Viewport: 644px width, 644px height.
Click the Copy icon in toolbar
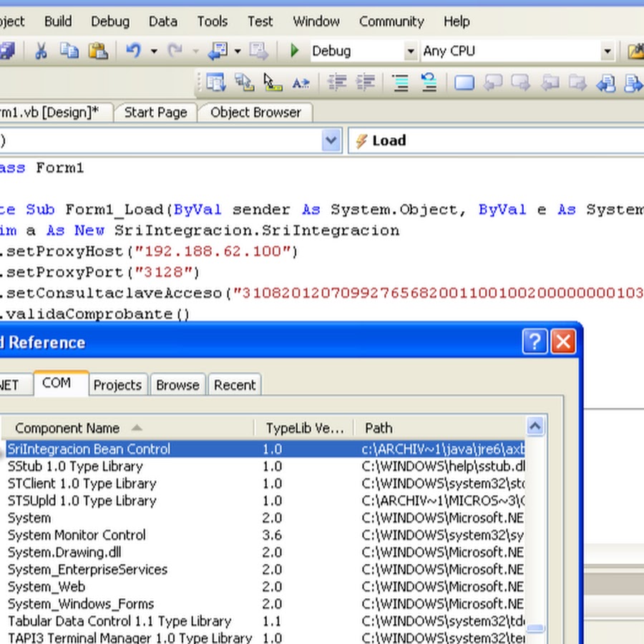[x=69, y=51]
